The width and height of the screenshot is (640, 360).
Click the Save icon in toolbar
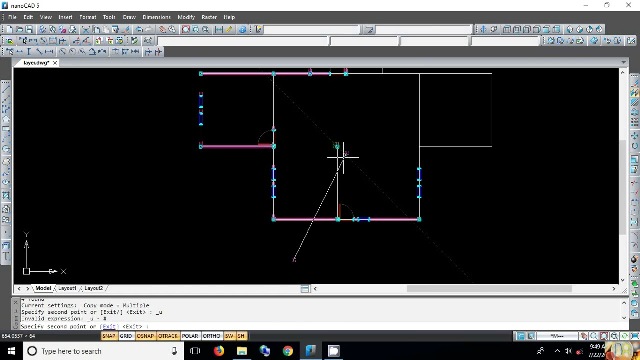click(29, 29)
